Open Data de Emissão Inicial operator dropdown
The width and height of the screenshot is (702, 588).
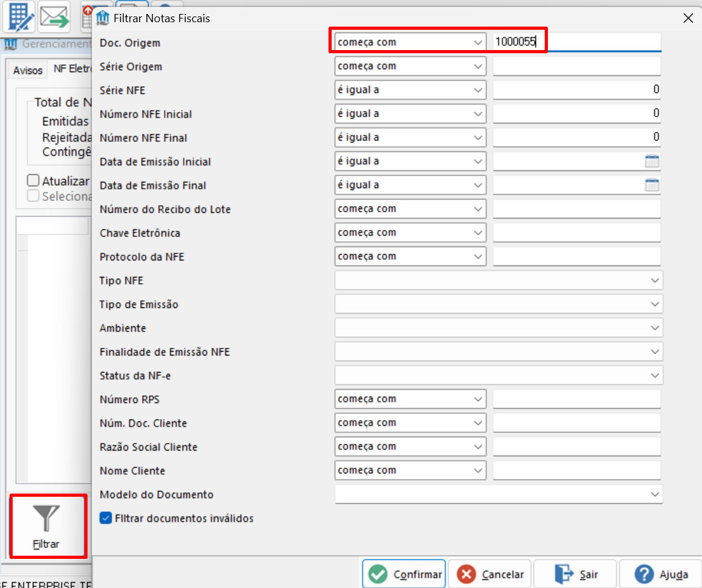(410, 161)
